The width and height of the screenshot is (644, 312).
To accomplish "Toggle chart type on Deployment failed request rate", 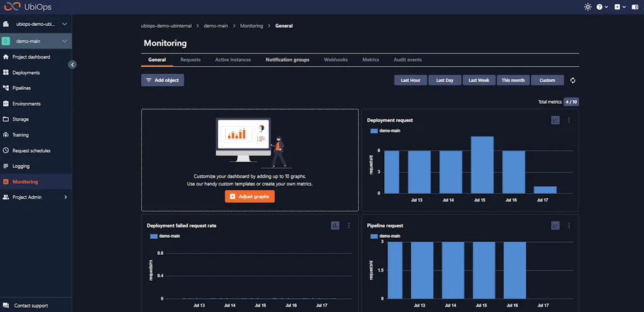I will click(335, 225).
